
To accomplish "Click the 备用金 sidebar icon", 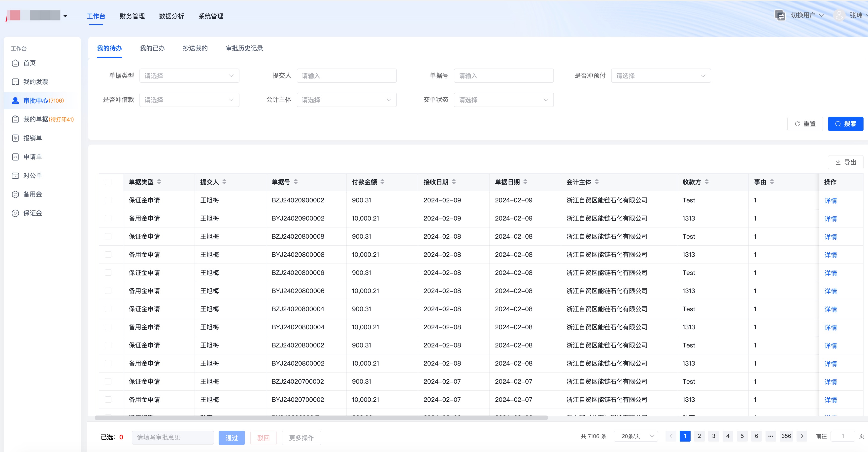I will [x=15, y=194].
